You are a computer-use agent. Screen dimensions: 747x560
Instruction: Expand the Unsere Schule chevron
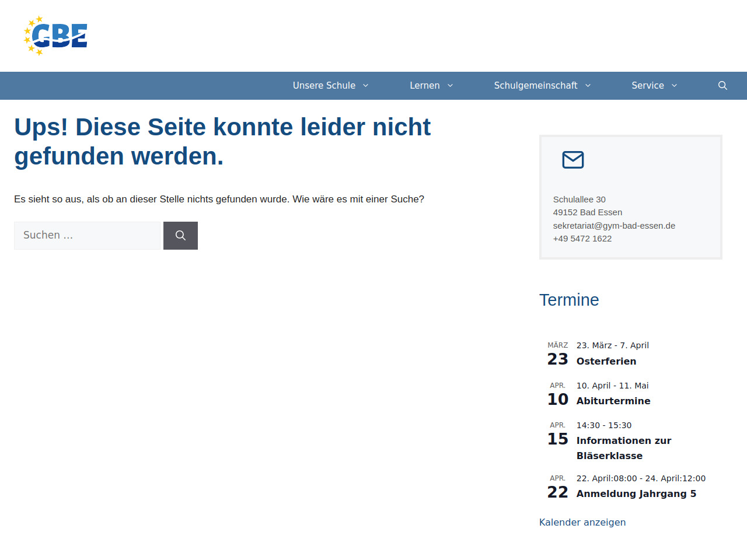pos(366,86)
